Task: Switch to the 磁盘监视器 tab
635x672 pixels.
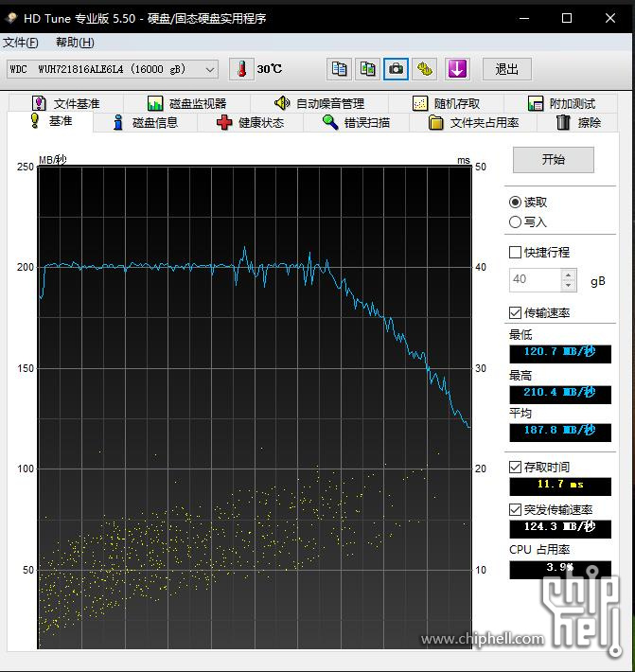Action: click(186, 103)
